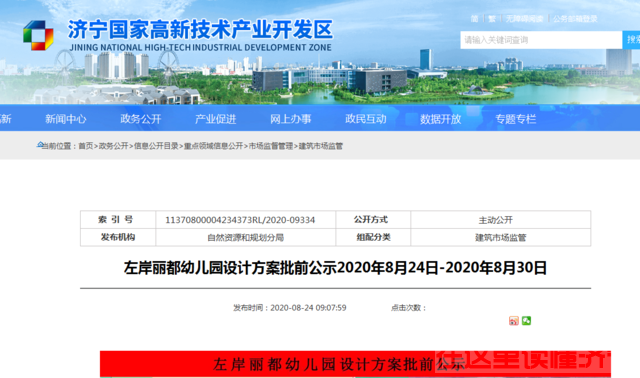Click the WeChat share icon

click(527, 321)
